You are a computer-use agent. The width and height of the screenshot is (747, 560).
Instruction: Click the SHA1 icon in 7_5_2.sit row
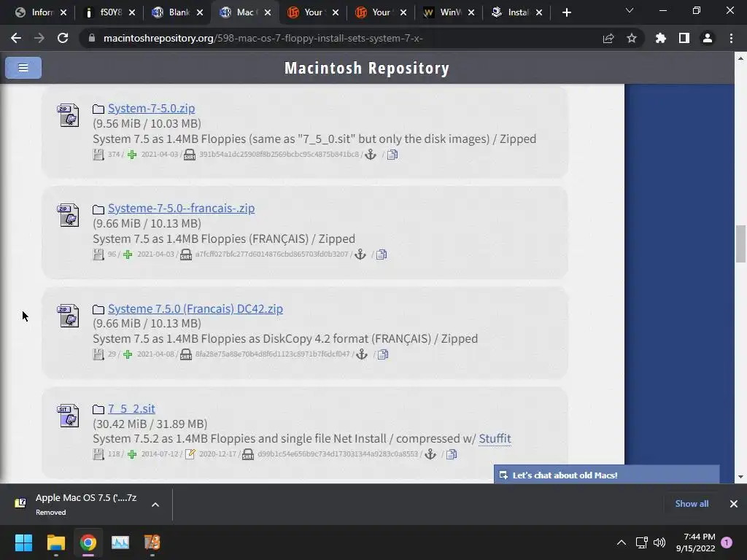pos(248,454)
